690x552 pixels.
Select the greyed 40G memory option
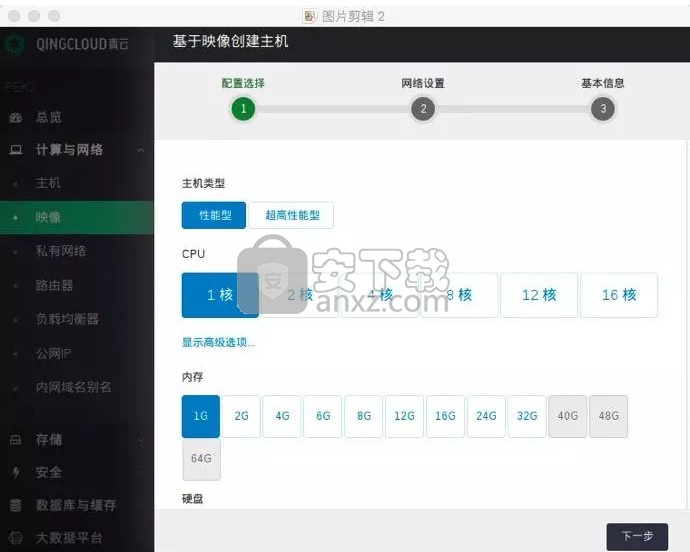tap(568, 416)
